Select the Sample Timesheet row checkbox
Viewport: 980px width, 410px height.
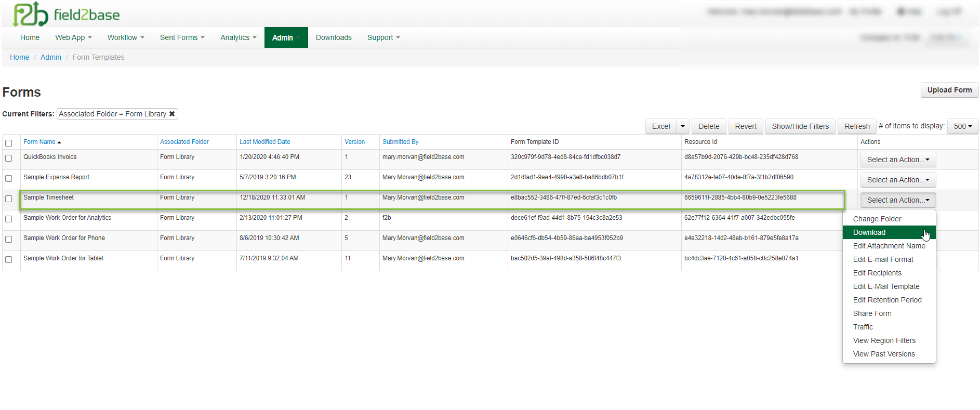pyautogui.click(x=9, y=199)
